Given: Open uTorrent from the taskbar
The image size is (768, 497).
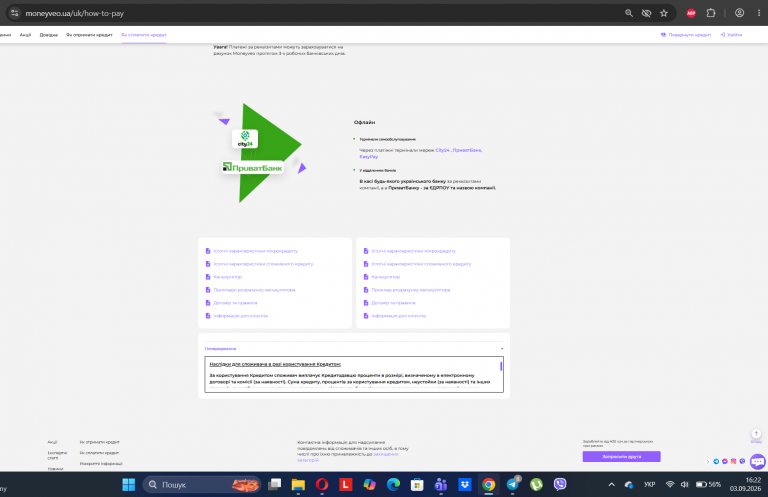Looking at the screenshot, I should point(536,485).
